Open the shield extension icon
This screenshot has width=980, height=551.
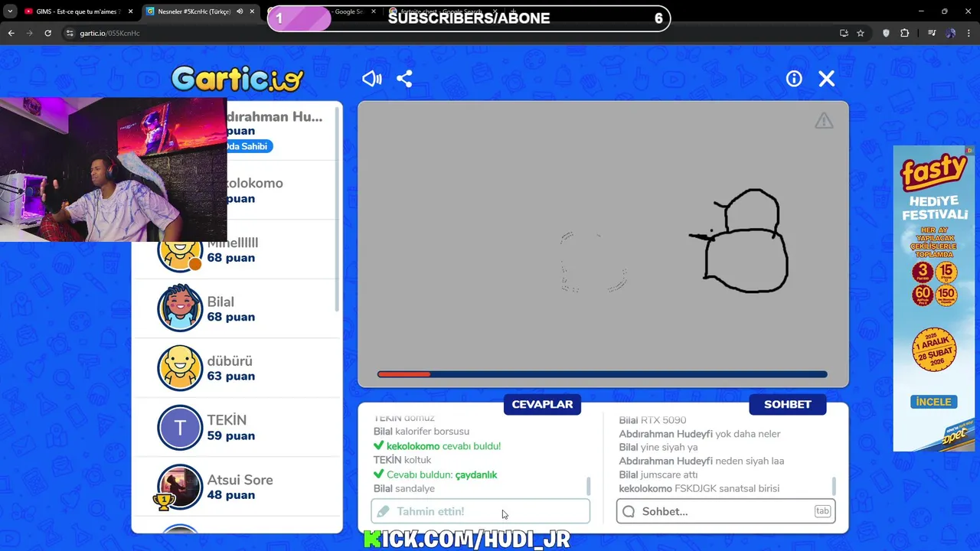pyautogui.click(x=887, y=33)
